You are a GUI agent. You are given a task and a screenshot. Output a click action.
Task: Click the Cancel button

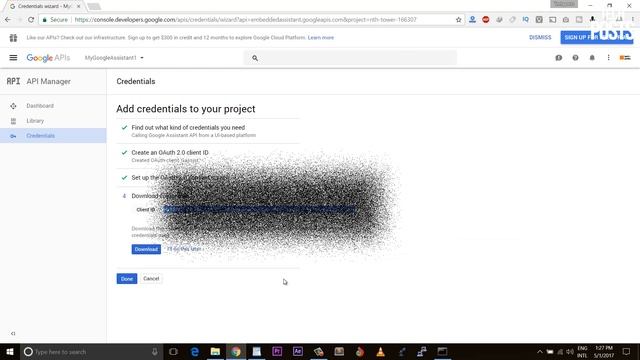tap(151, 279)
